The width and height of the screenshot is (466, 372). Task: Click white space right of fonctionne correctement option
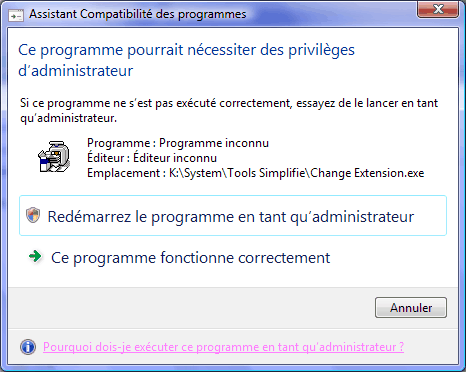[x=390, y=258]
